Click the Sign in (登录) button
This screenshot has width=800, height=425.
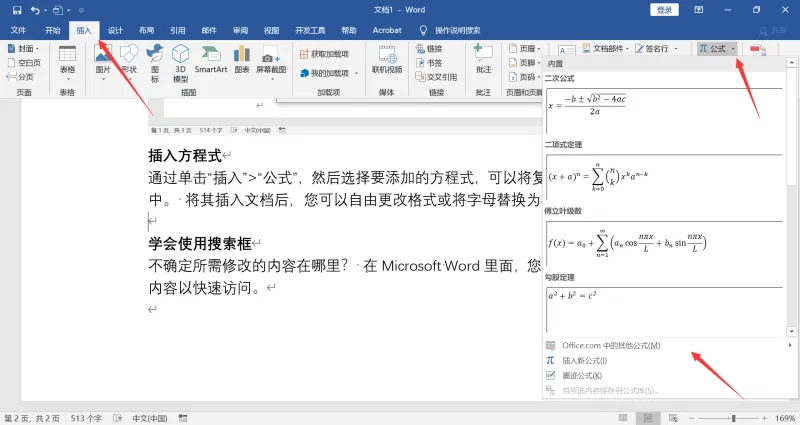(x=664, y=10)
